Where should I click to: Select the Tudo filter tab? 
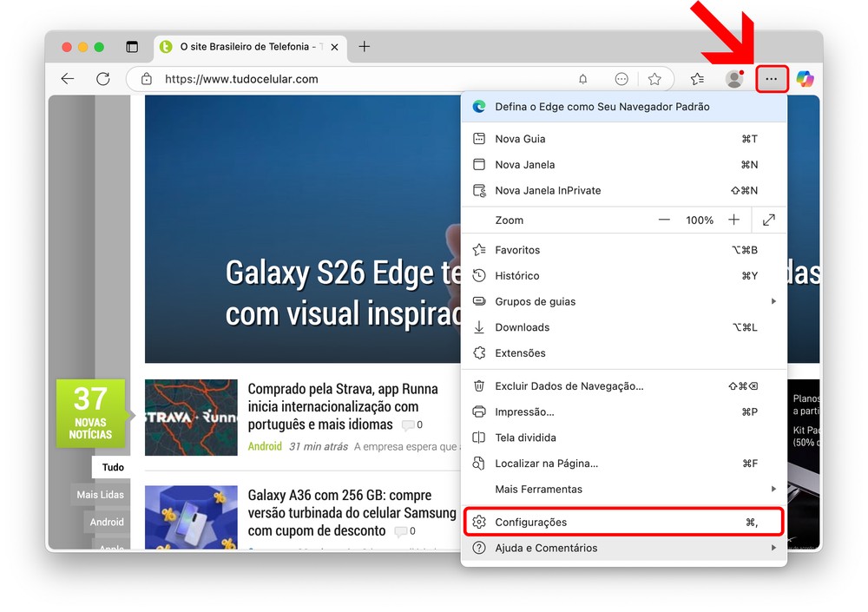point(113,467)
